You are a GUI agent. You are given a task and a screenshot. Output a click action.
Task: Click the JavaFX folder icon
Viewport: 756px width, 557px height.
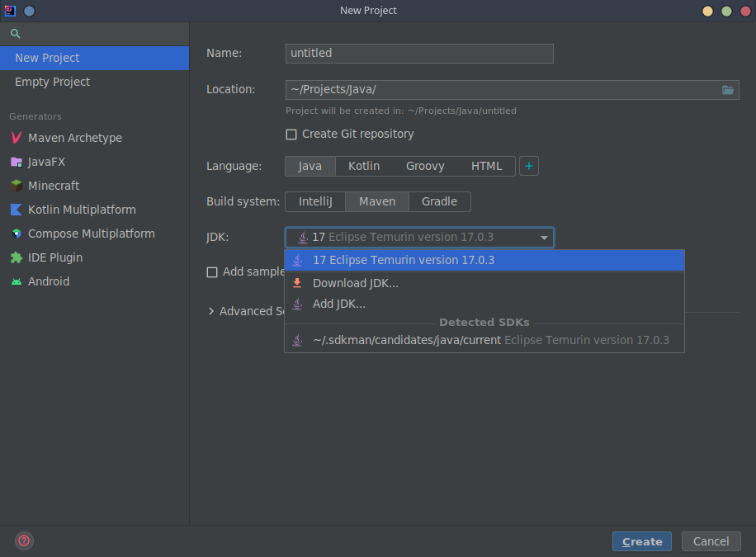pos(17,162)
